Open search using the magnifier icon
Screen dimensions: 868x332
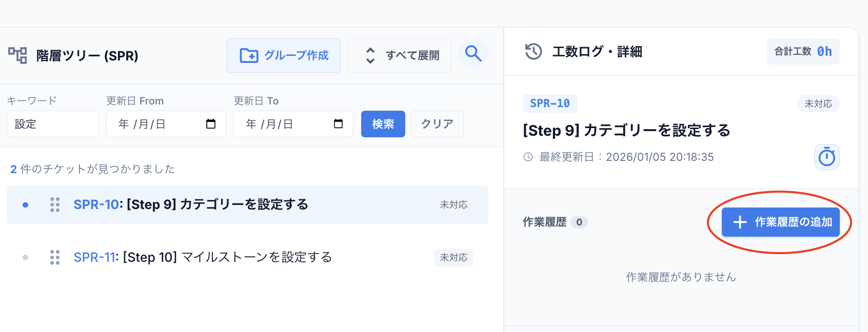click(473, 53)
